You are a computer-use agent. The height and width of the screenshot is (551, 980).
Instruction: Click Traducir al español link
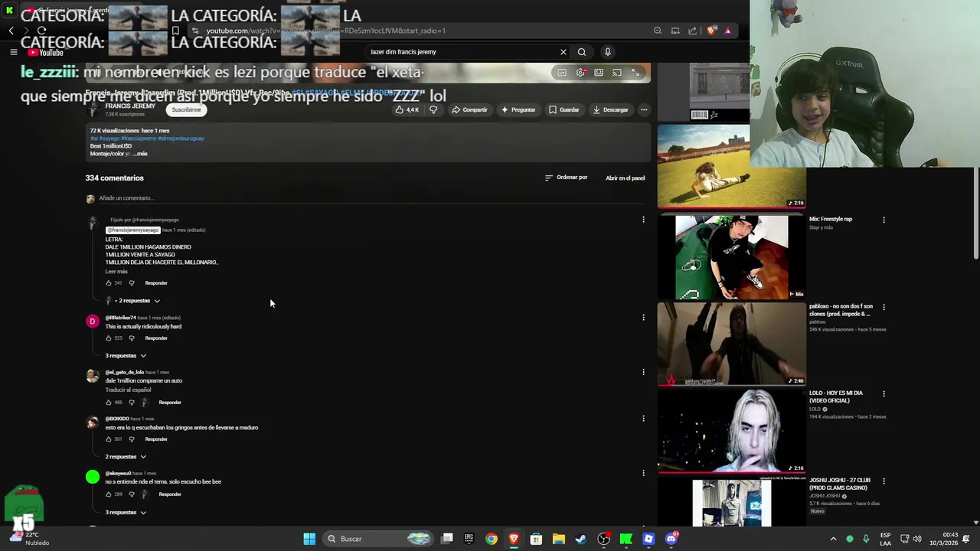tap(128, 390)
